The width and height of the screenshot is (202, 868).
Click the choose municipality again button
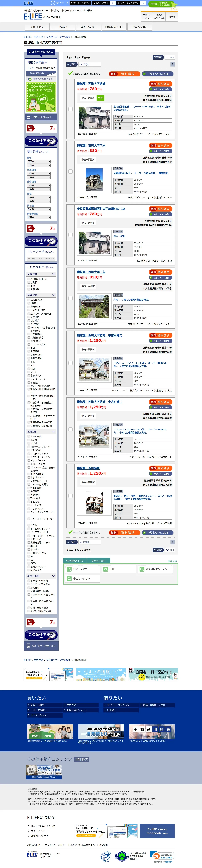[x=41, y=117]
